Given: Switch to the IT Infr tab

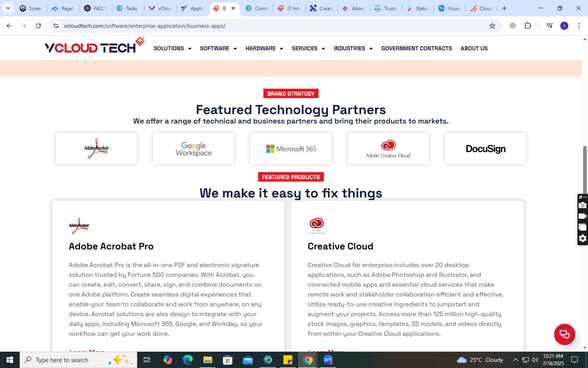Looking at the screenshot, I should point(289,8).
